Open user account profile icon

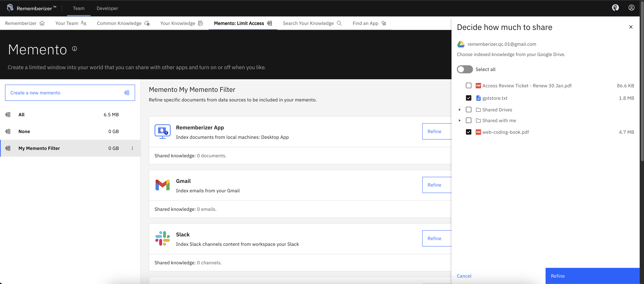631,8
